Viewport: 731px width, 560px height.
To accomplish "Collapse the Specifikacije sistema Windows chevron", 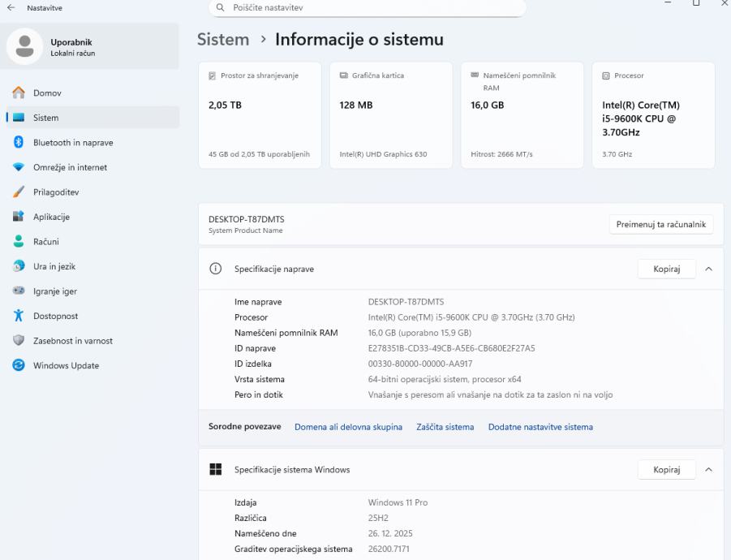I will (x=708, y=469).
